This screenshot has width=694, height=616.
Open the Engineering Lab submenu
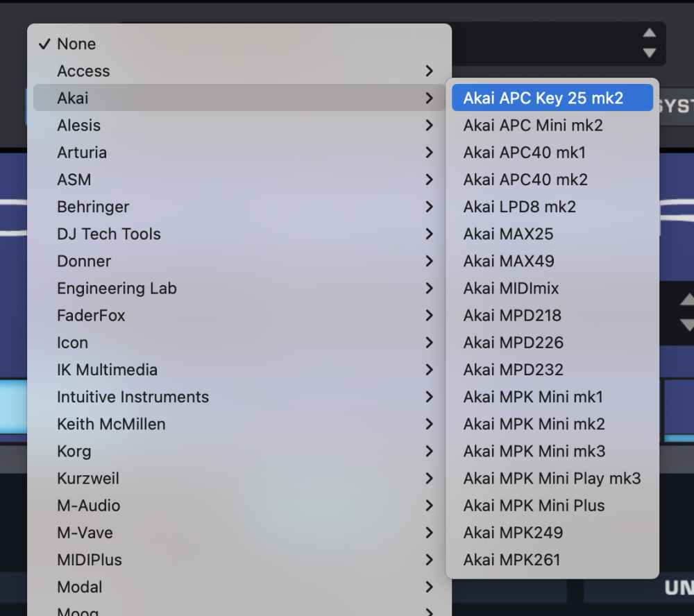click(x=239, y=288)
